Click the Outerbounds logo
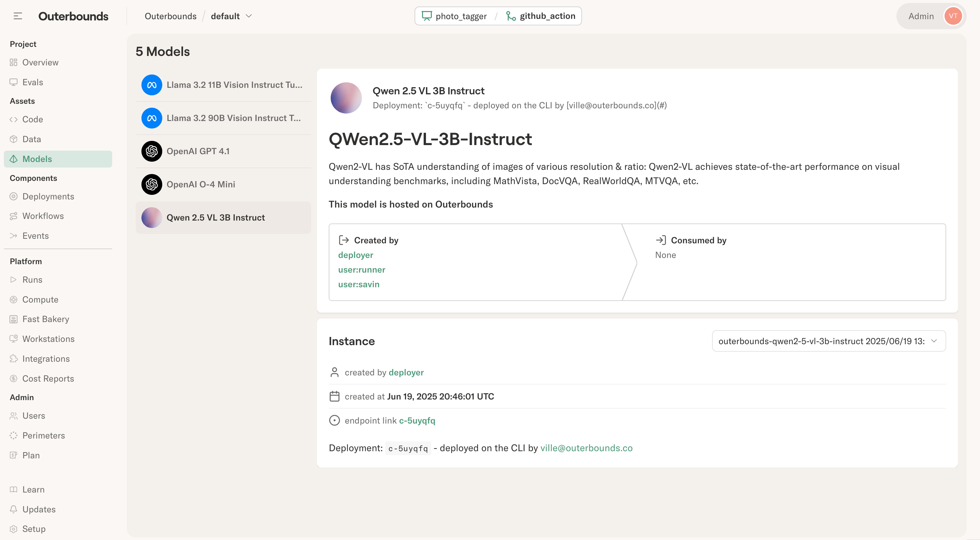 pyautogui.click(x=73, y=16)
